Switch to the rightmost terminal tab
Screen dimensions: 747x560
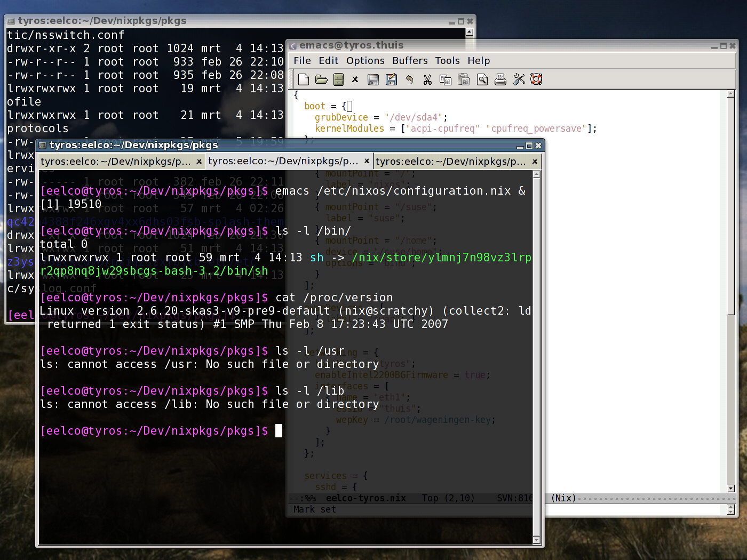[450, 161]
